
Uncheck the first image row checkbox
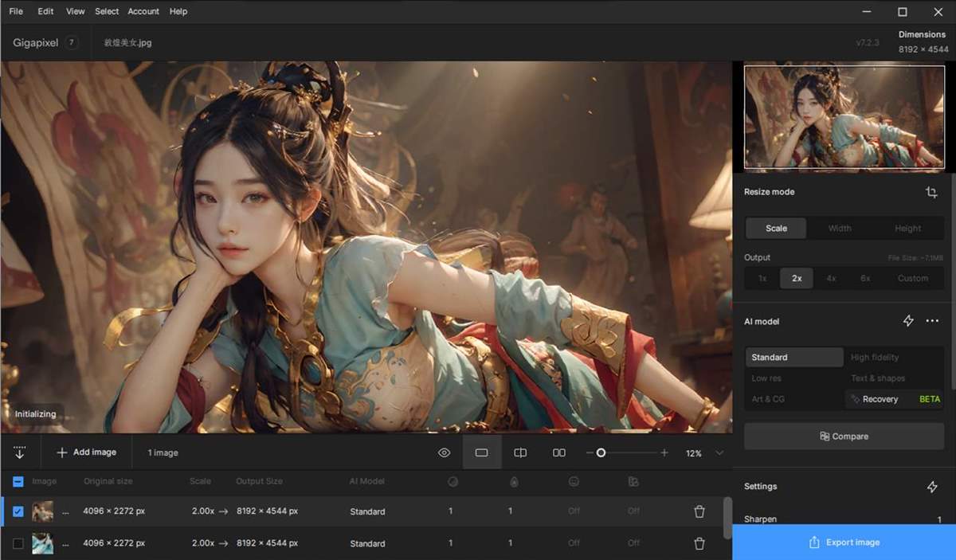[x=19, y=511]
